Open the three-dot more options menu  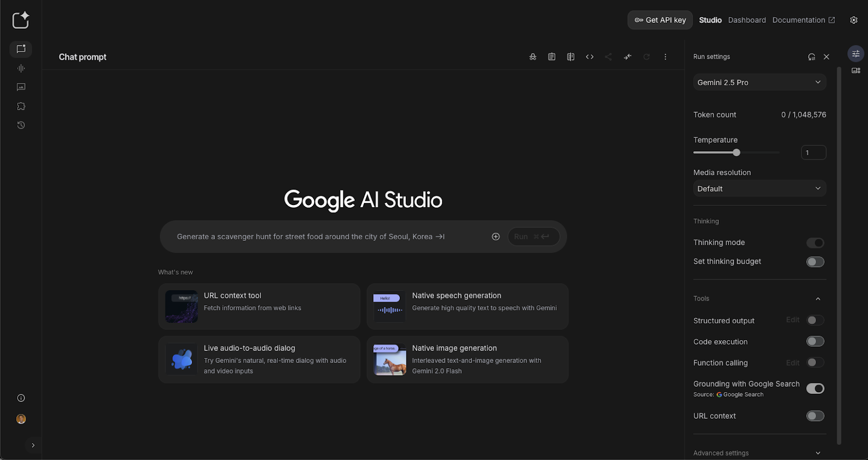[x=666, y=57]
